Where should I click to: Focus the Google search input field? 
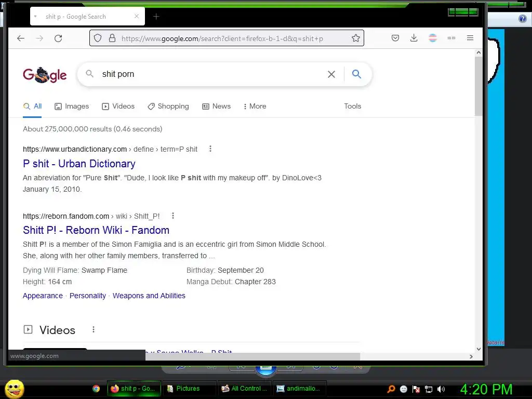point(212,74)
